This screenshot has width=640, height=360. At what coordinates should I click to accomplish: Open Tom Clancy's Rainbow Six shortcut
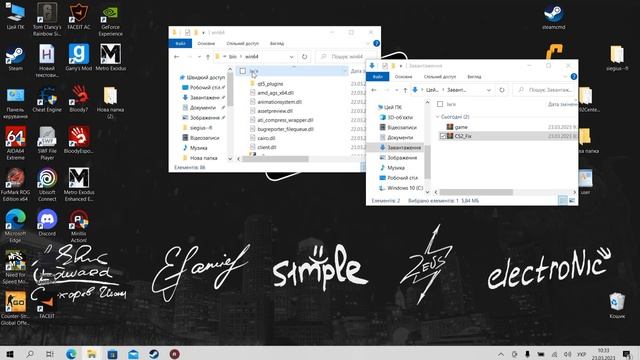coord(47,20)
